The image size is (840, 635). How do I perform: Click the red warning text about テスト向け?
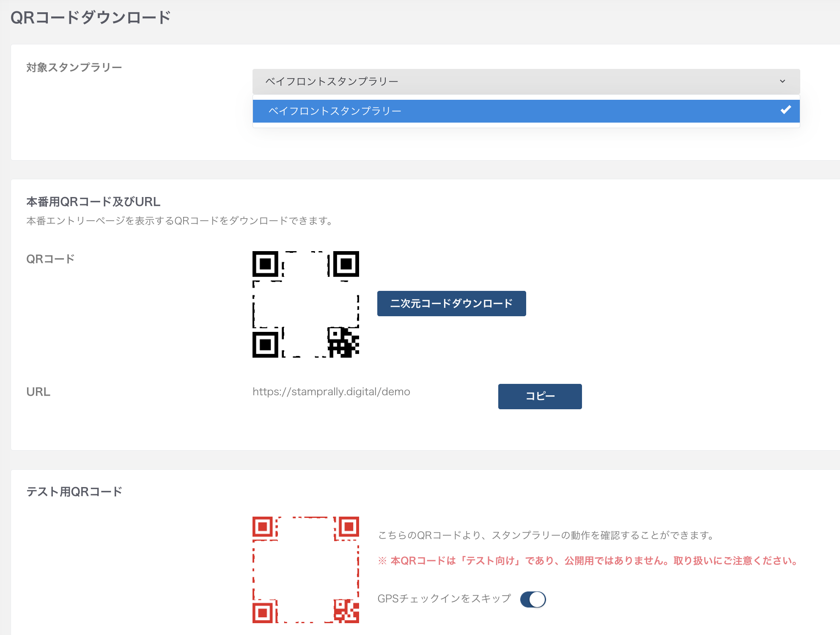pos(588,561)
